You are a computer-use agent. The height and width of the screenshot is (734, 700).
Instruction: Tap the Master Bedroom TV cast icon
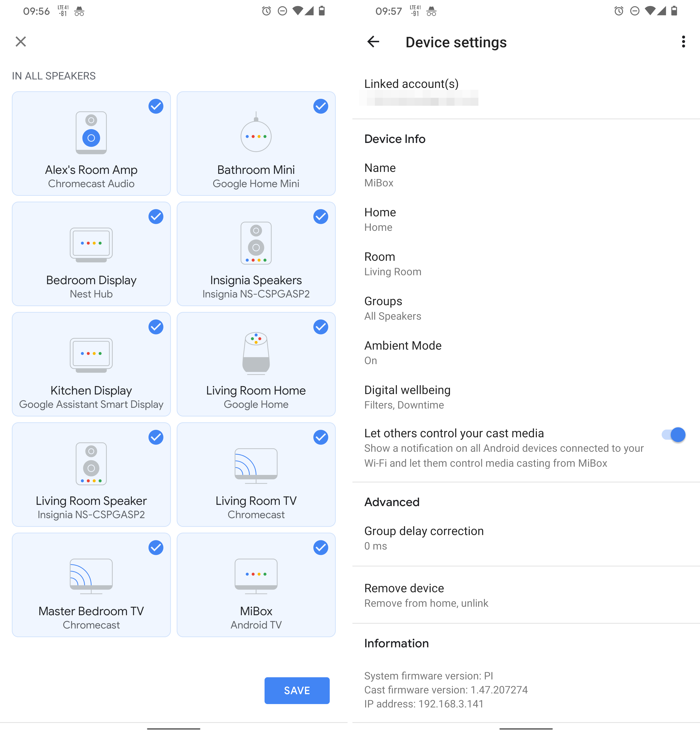pyautogui.click(x=91, y=576)
